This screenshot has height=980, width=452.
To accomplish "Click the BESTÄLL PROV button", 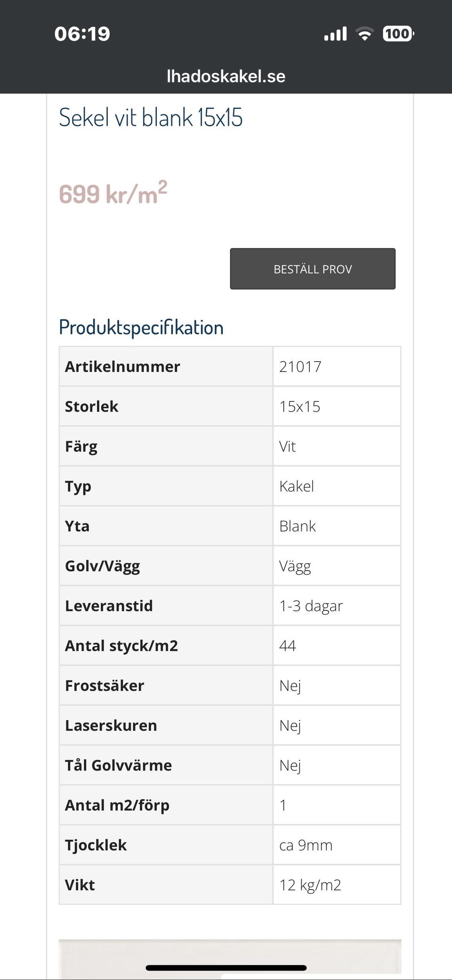I will pos(312,268).
